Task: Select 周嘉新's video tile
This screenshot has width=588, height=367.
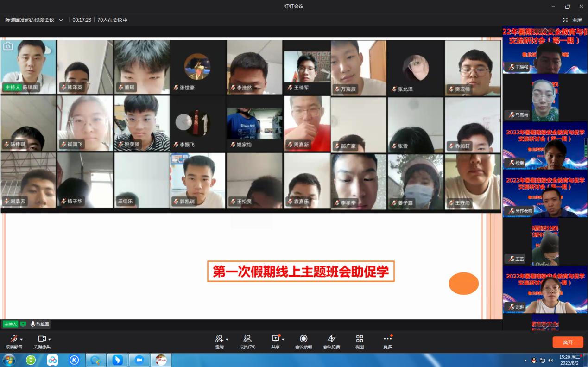Action: (x=307, y=124)
